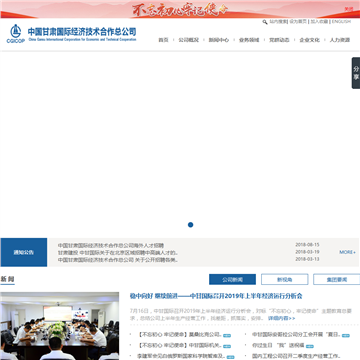Open second 【不忘初心 牢记使命】中甘国际机关 item
This screenshot has width=360, height=360.
(x=179, y=345)
